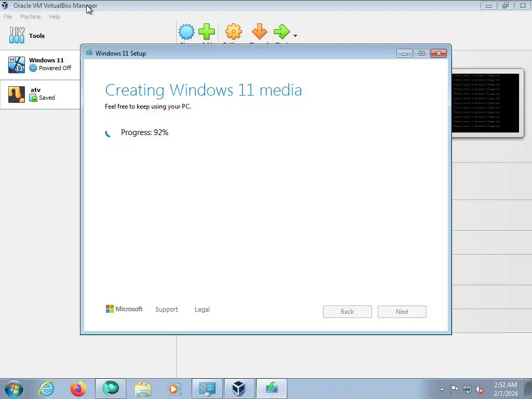Click the green plus Add icon in VirtualBox

(x=207, y=32)
